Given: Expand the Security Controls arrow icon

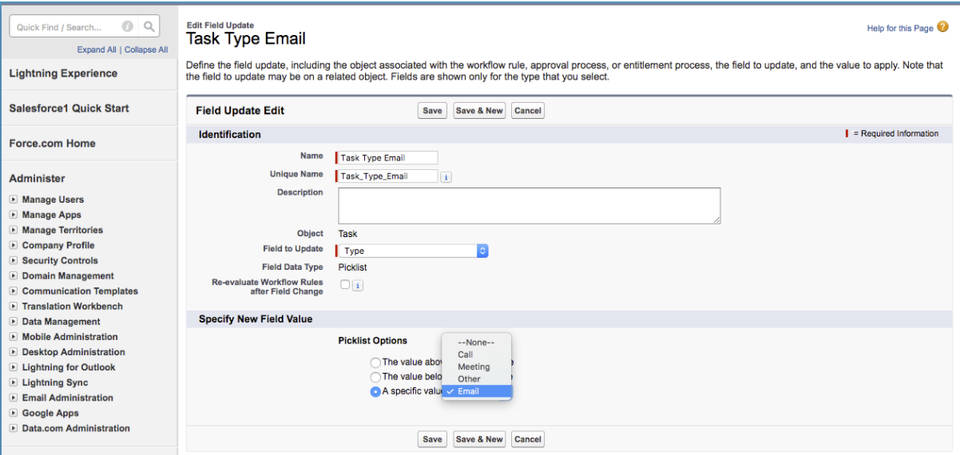Looking at the screenshot, I should click(14, 261).
